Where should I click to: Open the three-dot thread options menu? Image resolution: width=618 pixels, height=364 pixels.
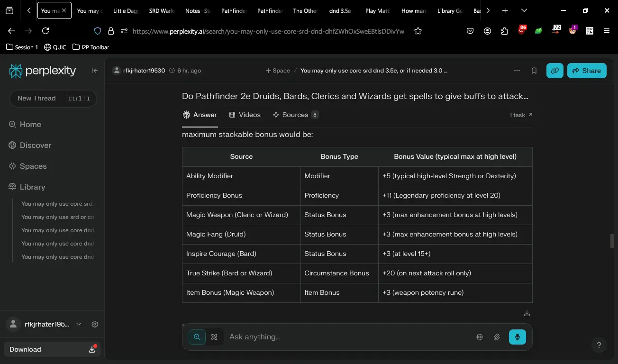517,71
